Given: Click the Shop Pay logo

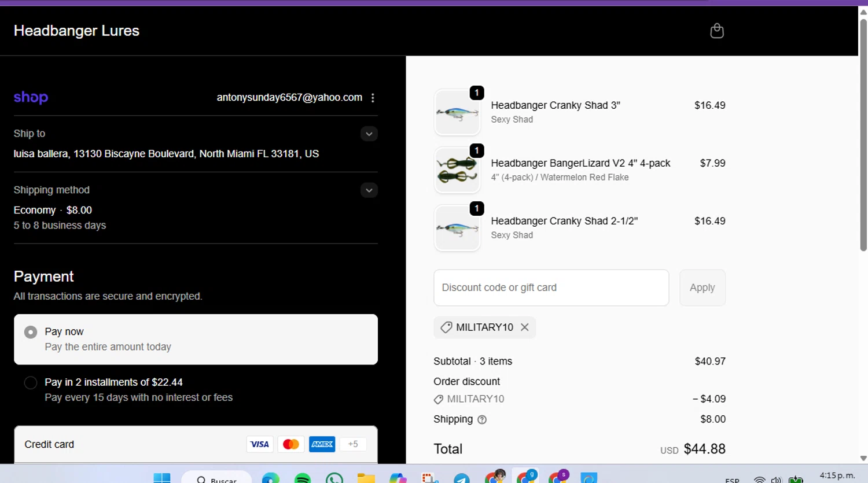Looking at the screenshot, I should pos(31,97).
